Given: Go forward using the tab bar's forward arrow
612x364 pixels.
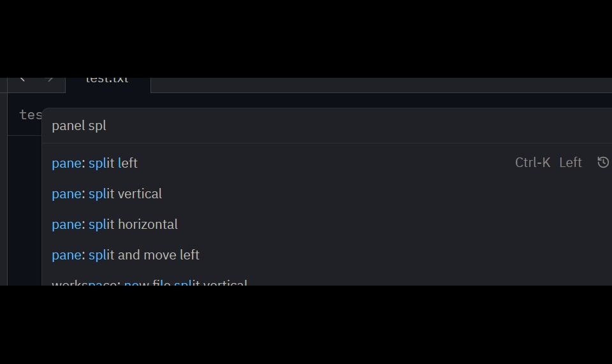Looking at the screenshot, I should tap(50, 80).
